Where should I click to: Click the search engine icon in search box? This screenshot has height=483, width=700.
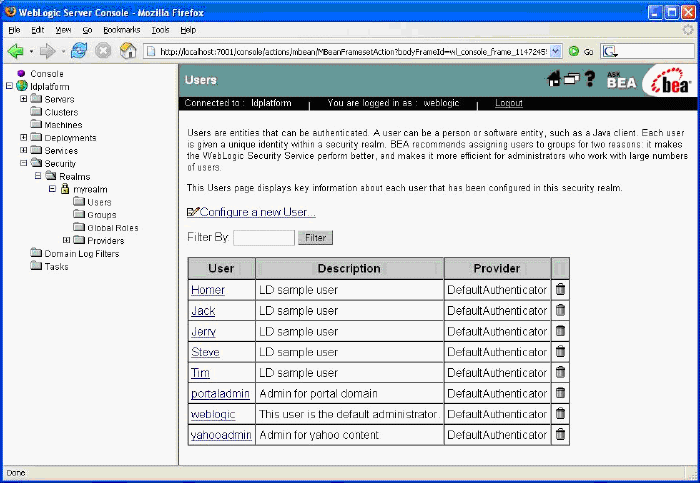(610, 51)
